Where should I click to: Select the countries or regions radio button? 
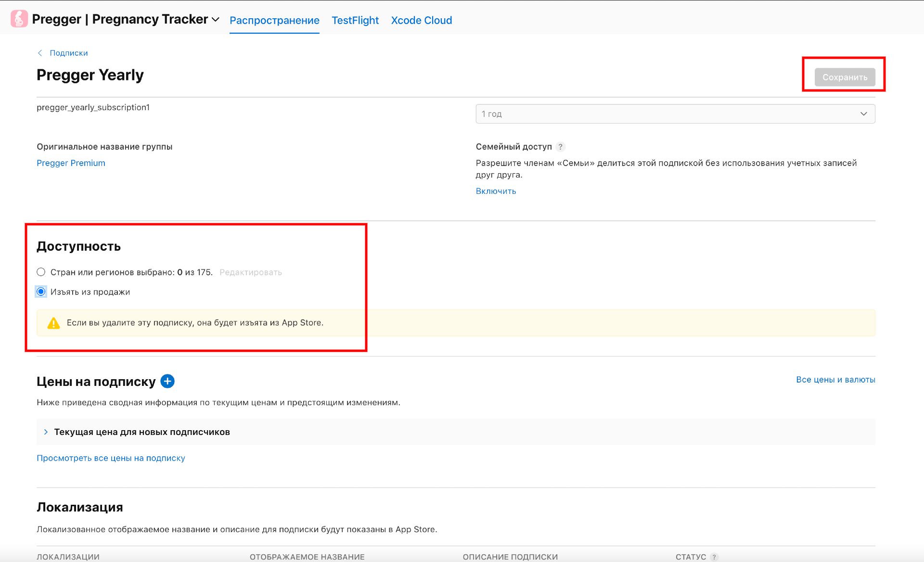[41, 272]
